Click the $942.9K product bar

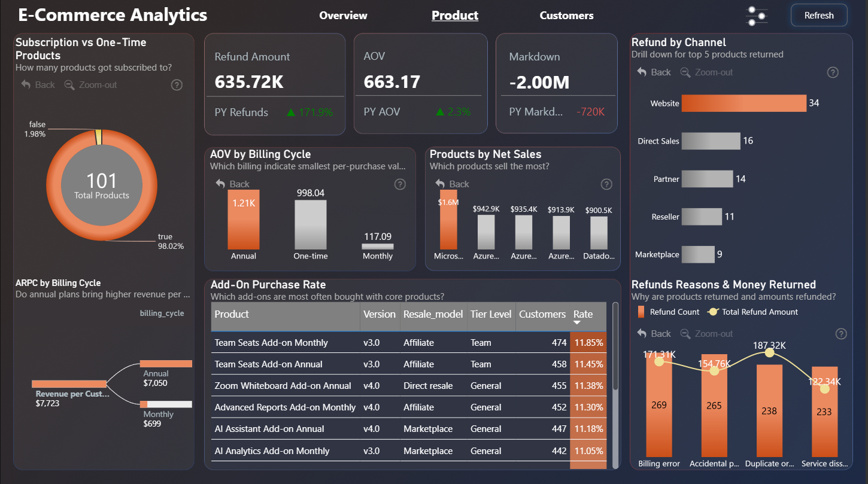pyautogui.click(x=486, y=232)
